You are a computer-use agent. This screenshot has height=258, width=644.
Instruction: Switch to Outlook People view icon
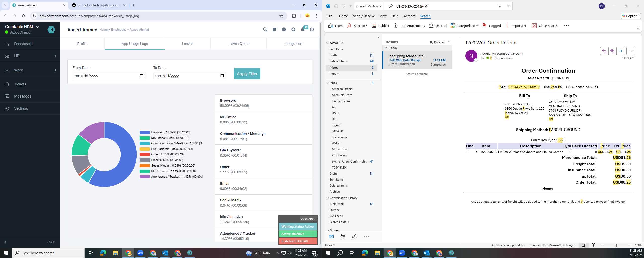click(354, 237)
